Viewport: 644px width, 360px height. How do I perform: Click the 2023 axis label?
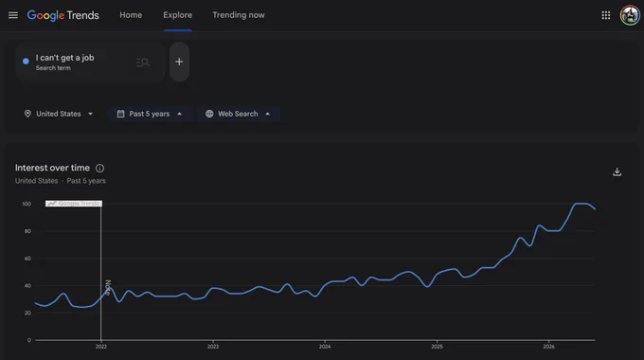[x=213, y=347]
